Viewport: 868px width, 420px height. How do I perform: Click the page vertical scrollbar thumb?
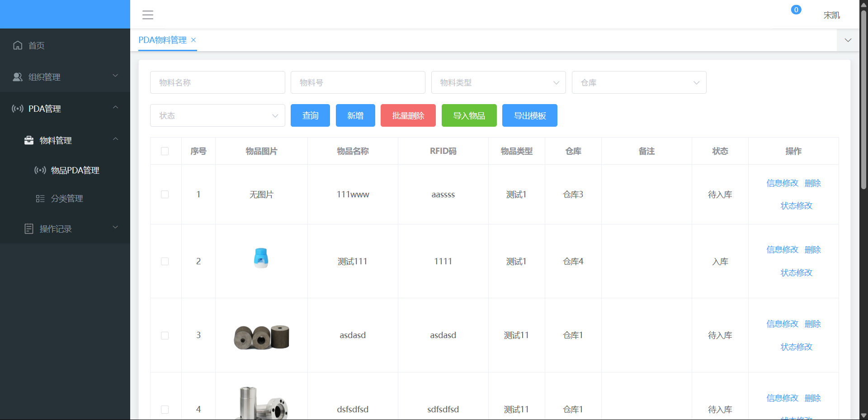click(x=863, y=100)
